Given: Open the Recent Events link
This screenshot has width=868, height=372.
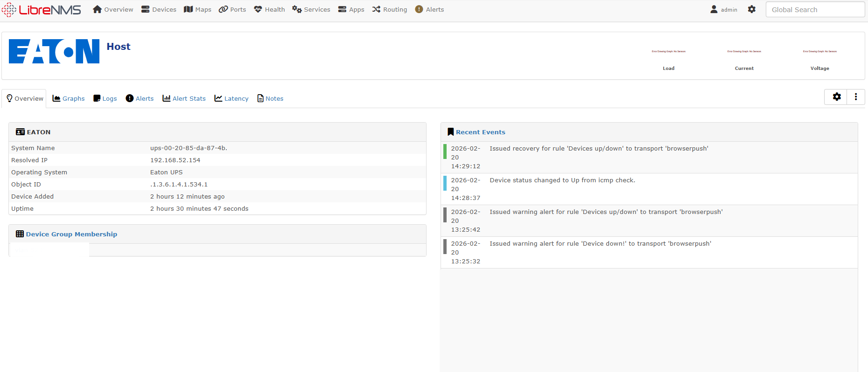Looking at the screenshot, I should [x=480, y=132].
